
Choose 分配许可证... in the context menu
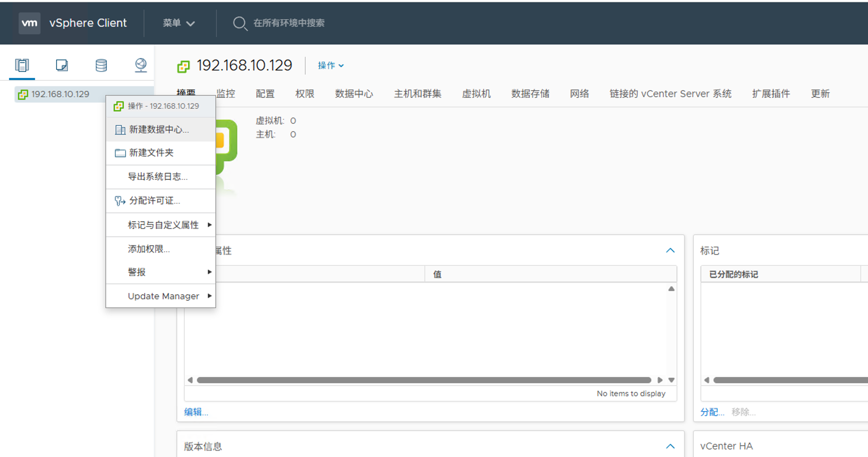coord(161,200)
